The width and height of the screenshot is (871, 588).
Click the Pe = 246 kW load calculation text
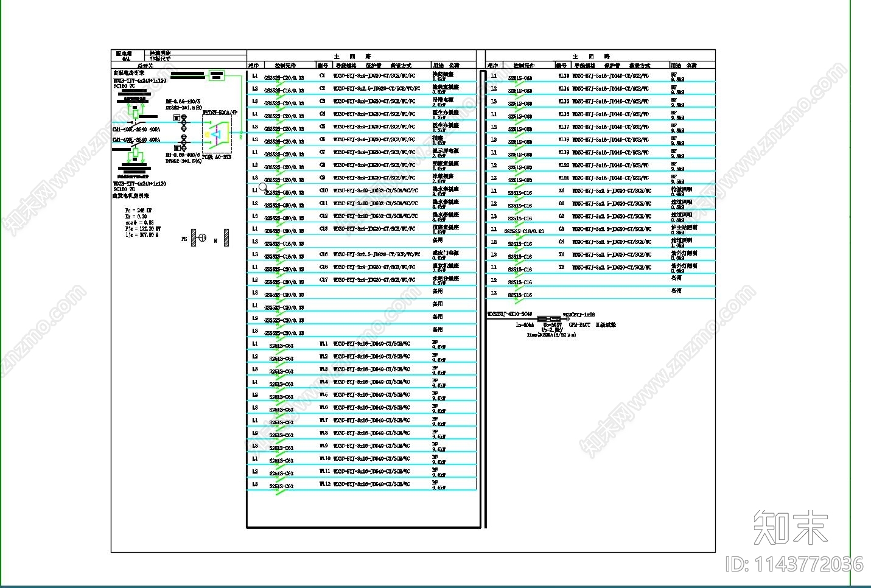(x=138, y=210)
